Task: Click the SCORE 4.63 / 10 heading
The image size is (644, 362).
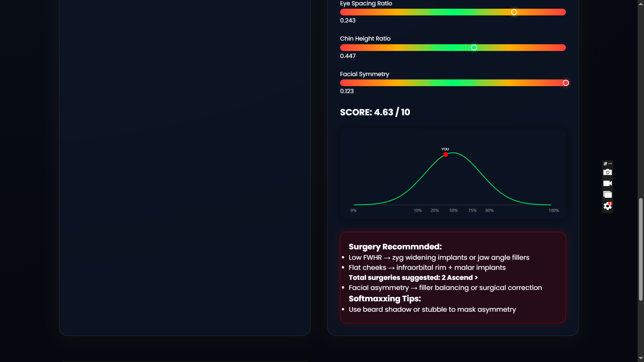Action: click(x=375, y=112)
